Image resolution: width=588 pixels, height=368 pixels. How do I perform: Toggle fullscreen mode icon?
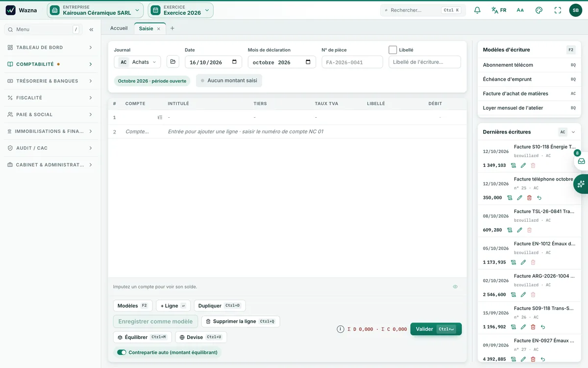point(558,10)
